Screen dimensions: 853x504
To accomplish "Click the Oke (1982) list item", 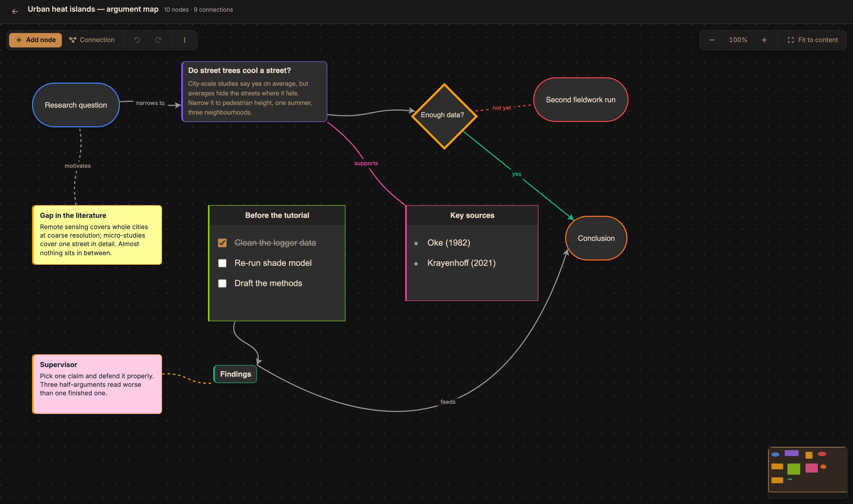I will click(x=449, y=243).
